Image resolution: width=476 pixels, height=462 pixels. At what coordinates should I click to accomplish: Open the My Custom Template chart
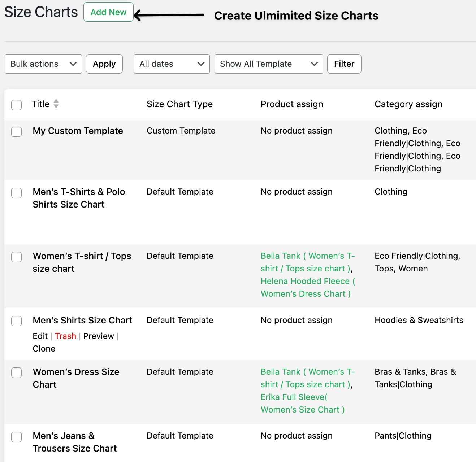pyautogui.click(x=78, y=131)
